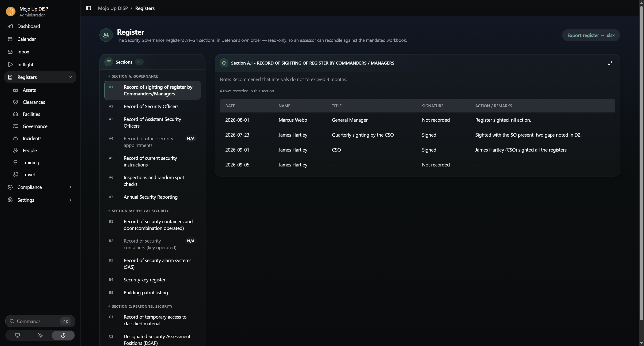Expand Section A.1 panel to fullscreen
Image resolution: width=644 pixels, height=346 pixels.
[x=610, y=63]
